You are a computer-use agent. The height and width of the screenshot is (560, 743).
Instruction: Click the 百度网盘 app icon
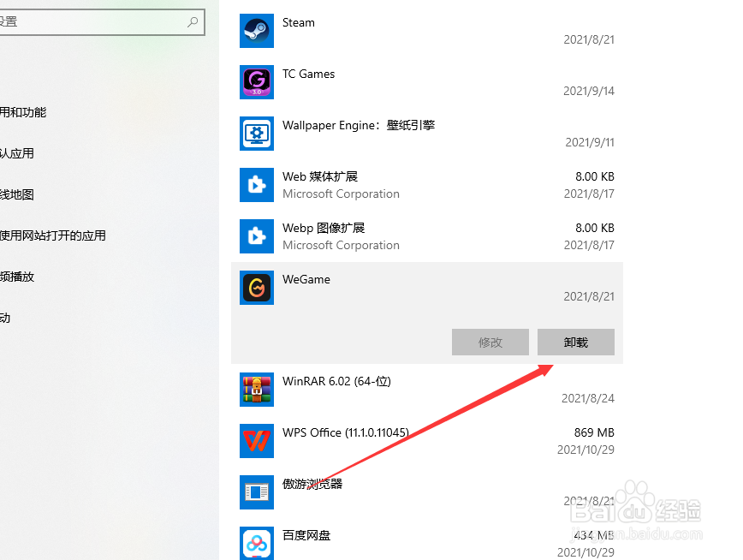click(x=256, y=543)
